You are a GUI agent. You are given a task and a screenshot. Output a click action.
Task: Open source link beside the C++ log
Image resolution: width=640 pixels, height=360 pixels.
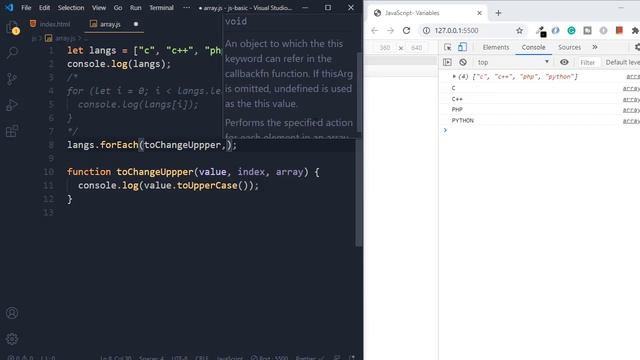pyautogui.click(x=631, y=100)
